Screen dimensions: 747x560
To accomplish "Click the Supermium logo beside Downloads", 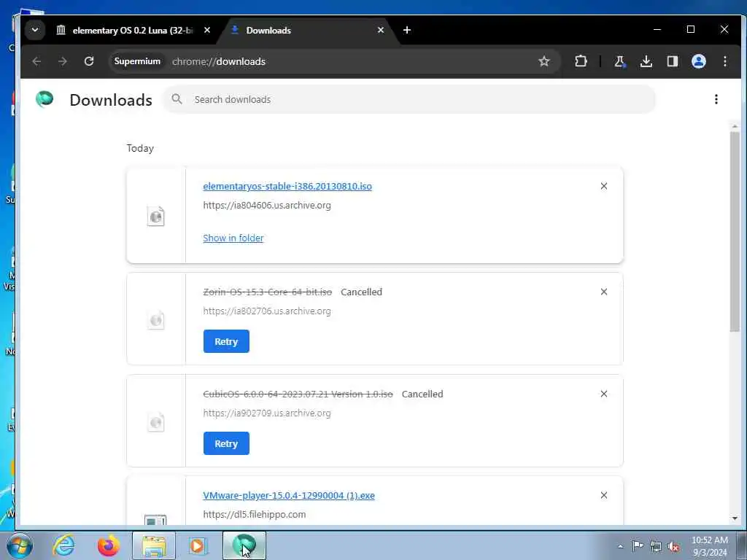I will tap(44, 99).
